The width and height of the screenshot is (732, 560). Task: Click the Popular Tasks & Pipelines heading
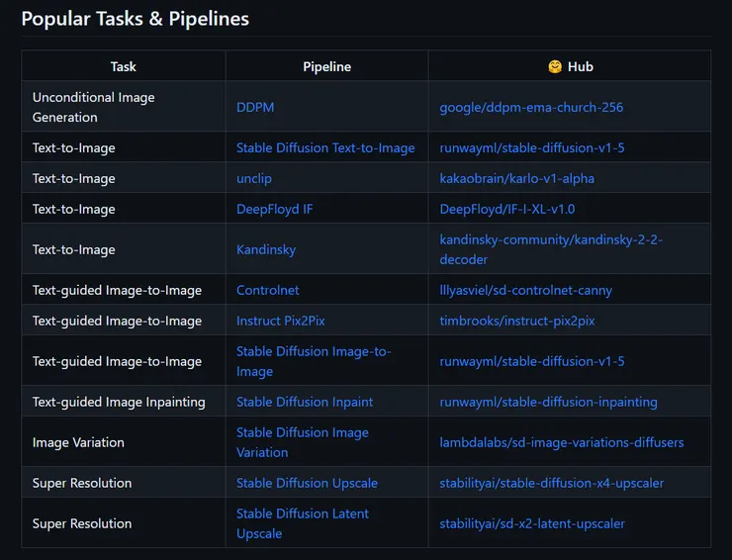pyautogui.click(x=136, y=19)
